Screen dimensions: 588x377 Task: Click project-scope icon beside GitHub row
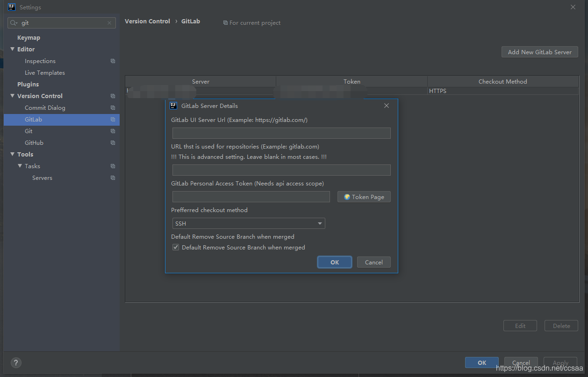point(113,143)
